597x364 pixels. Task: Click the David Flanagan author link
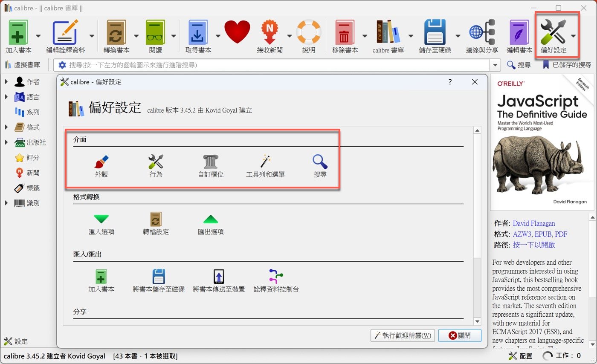[x=534, y=223]
